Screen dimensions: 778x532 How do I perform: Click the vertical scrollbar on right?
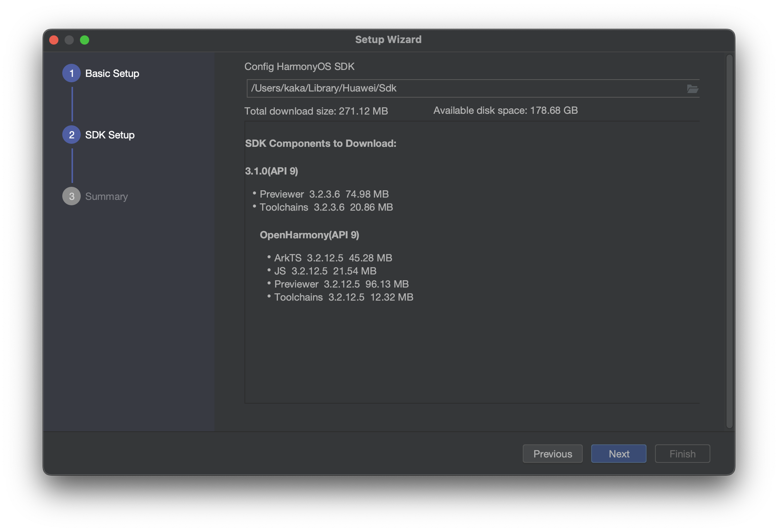[x=729, y=241]
